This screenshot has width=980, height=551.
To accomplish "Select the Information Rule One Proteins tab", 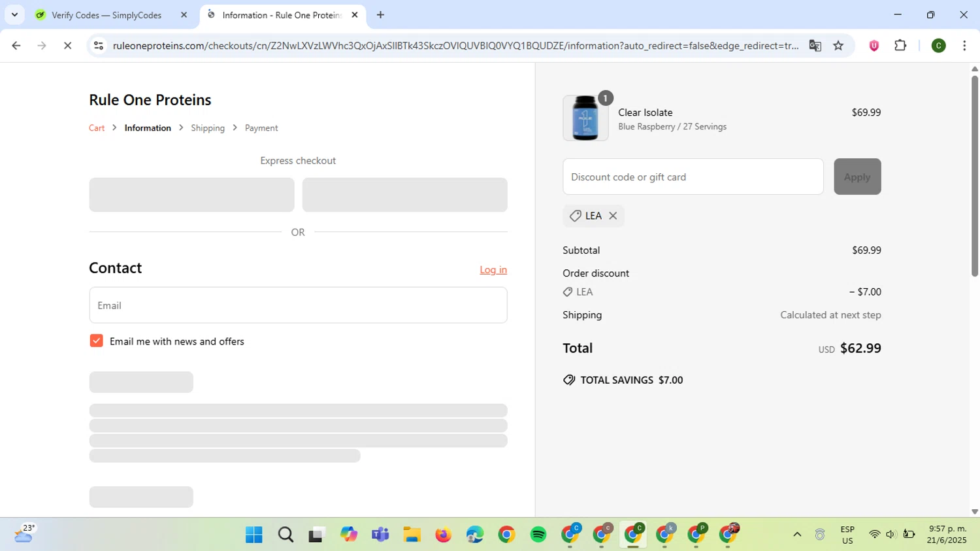I will coord(281,15).
